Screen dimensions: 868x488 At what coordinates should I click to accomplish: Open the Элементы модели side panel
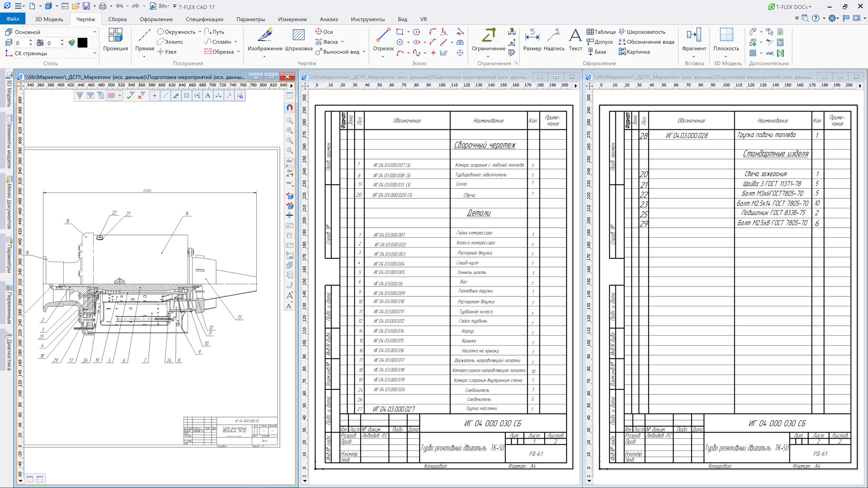click(9, 141)
